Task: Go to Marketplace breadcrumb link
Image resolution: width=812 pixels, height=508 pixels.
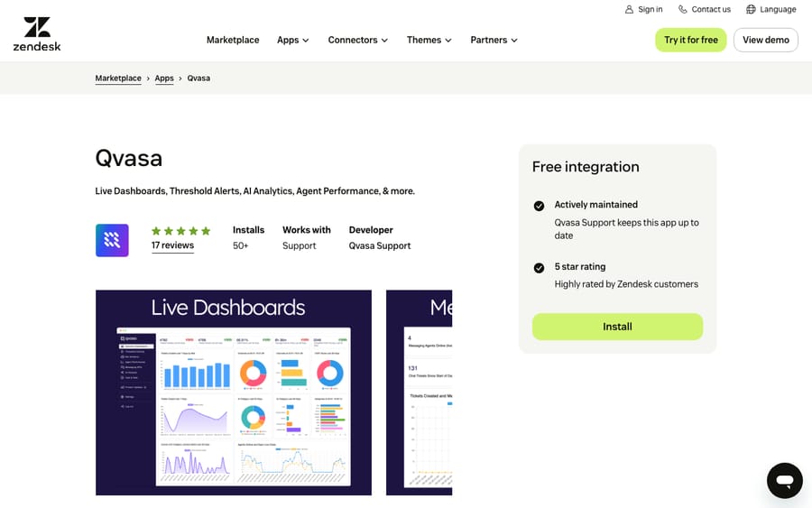Action: (x=118, y=79)
